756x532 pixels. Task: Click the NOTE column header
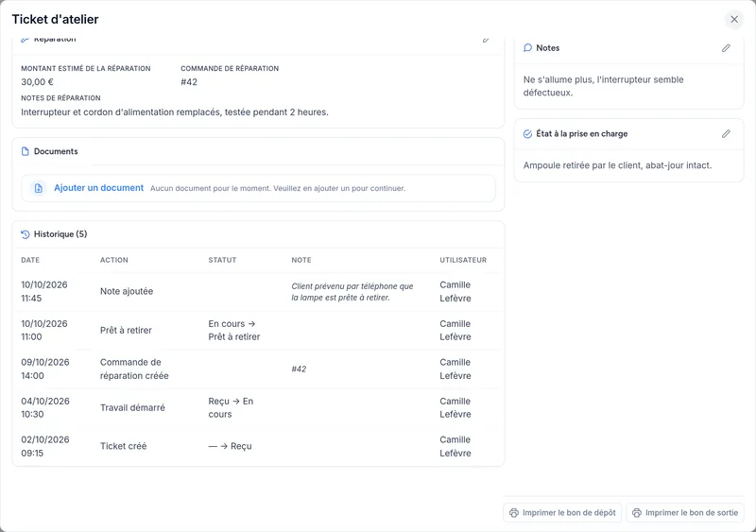[x=301, y=260]
